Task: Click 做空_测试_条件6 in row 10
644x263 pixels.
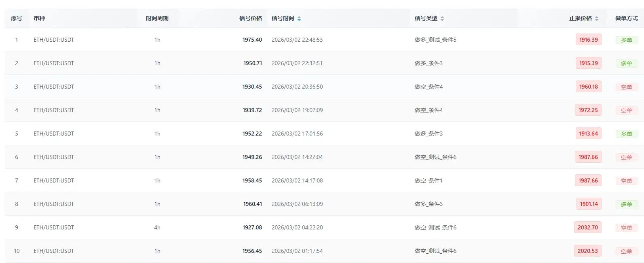Action: pos(435,251)
